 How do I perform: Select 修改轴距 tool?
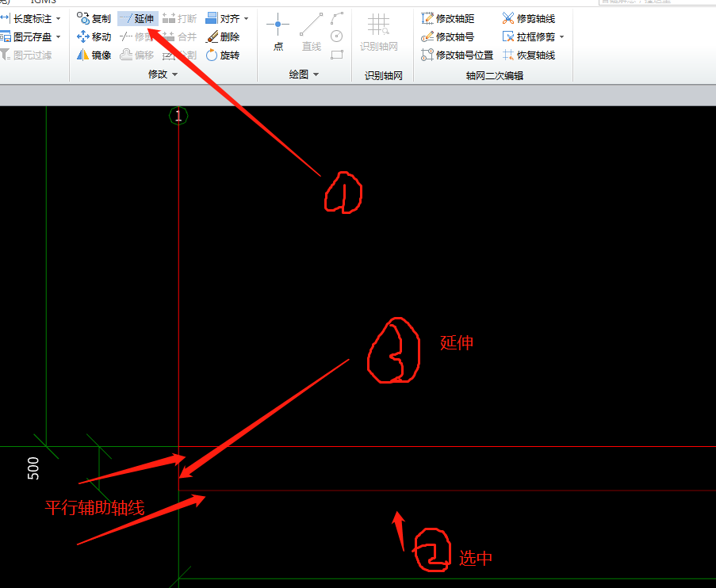coord(447,18)
